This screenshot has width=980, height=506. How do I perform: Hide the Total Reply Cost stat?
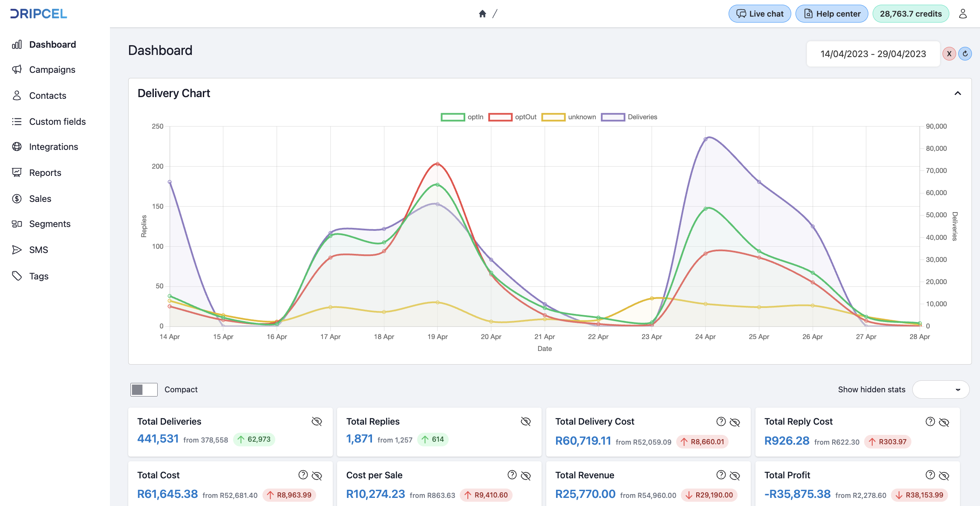(x=944, y=422)
